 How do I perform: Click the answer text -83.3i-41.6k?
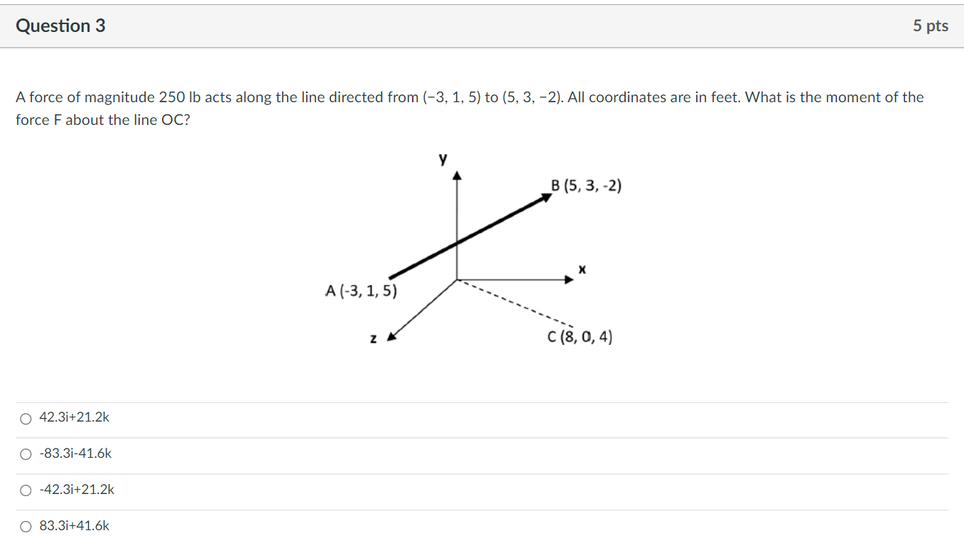point(74,453)
